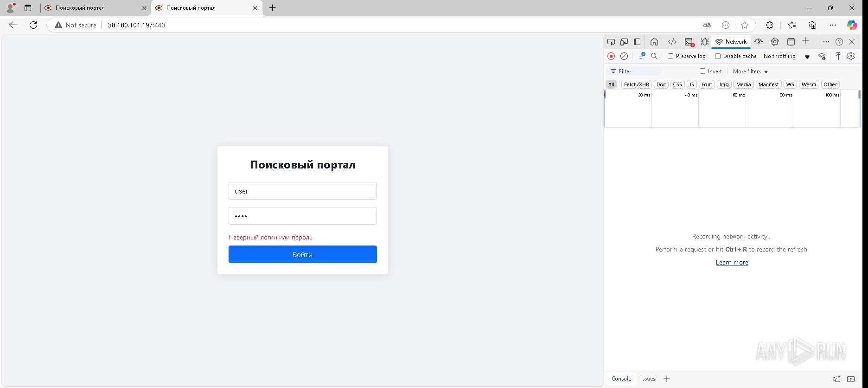Screen dimensions: 868x388
Task: Close the first Поисковый портал tab
Action: [144, 8]
